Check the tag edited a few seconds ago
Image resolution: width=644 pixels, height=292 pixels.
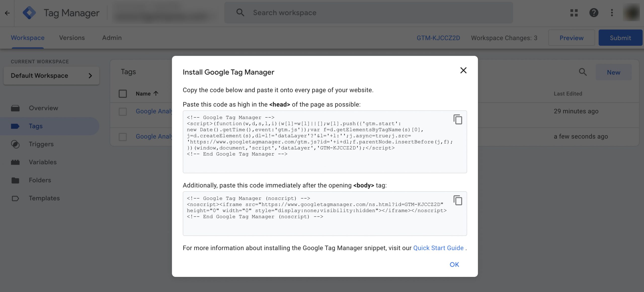coord(123,137)
